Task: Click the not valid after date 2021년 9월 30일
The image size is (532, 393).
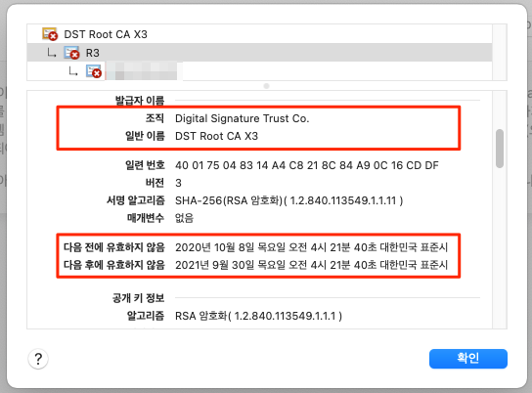Action: (x=311, y=265)
